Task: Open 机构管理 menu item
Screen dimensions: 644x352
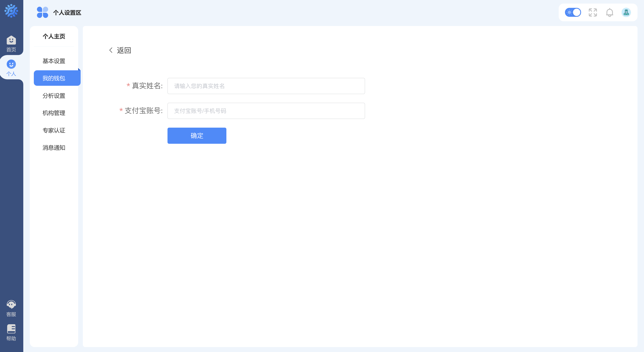Action: click(54, 113)
